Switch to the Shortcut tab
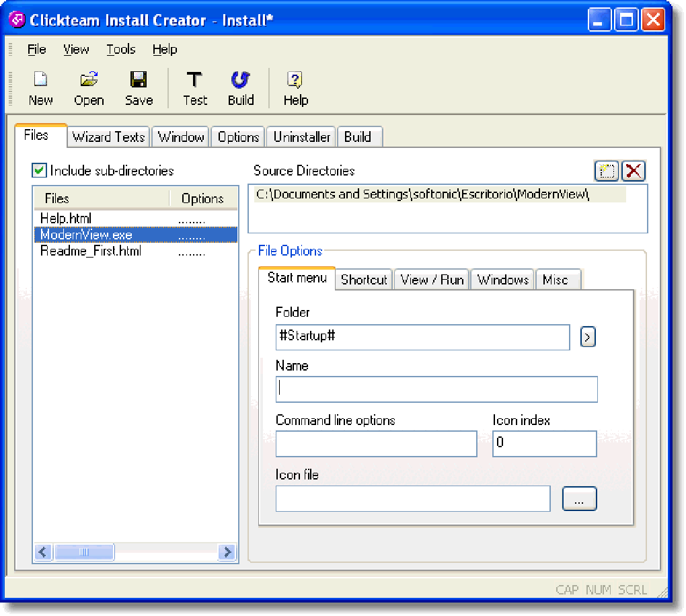 tap(364, 280)
